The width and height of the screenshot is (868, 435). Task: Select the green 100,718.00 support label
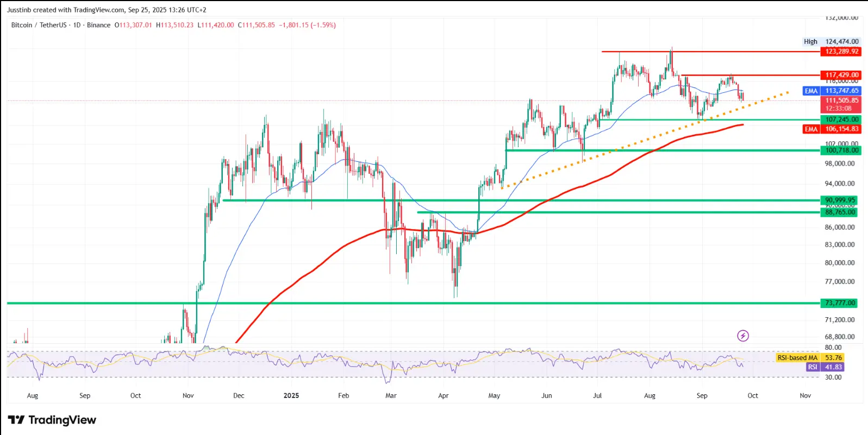842,150
